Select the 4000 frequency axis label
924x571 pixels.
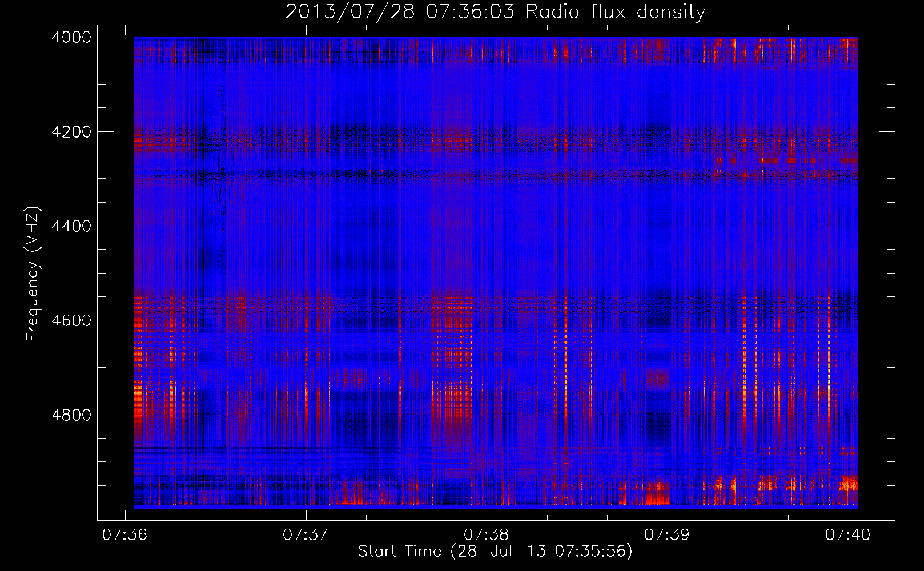click(71, 37)
